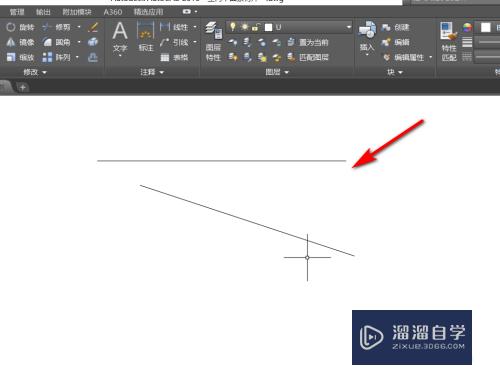
Task: Select the Linear (线性) dimension tool
Action: pyautogui.click(x=174, y=27)
